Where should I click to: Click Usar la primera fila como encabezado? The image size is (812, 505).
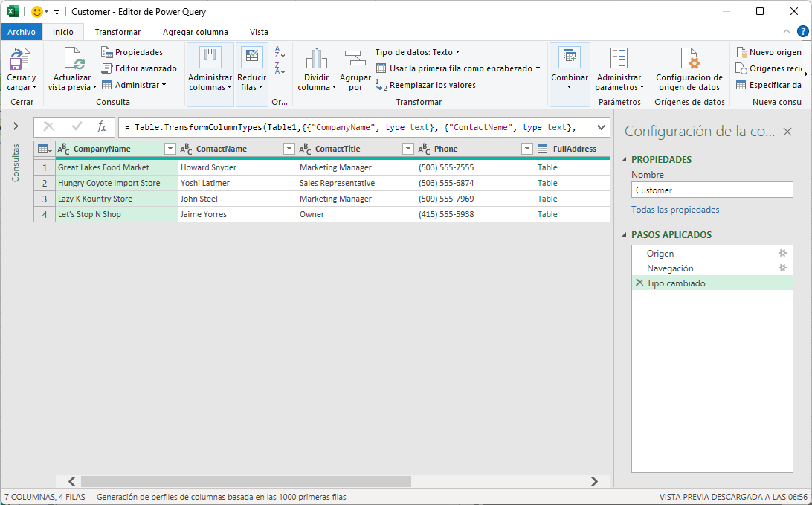[x=454, y=68]
